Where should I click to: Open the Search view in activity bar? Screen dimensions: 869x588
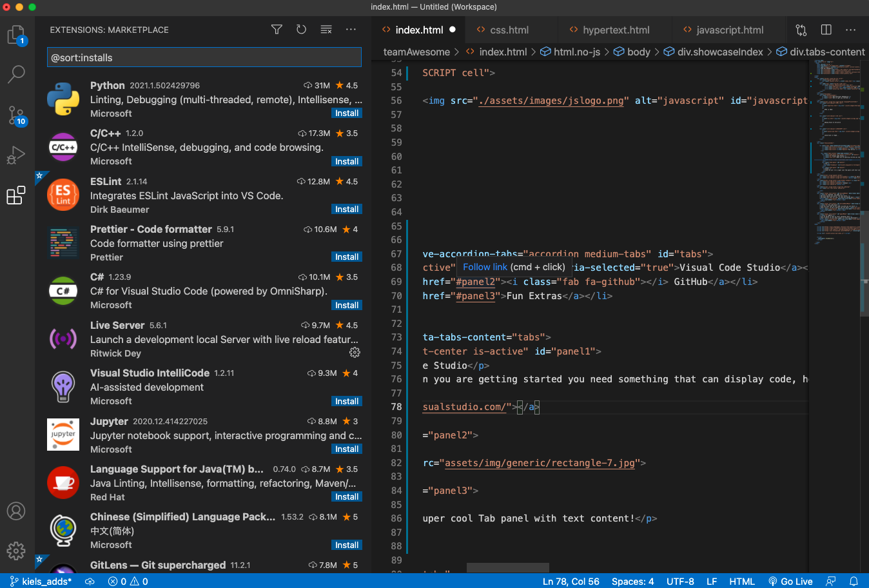pyautogui.click(x=16, y=74)
